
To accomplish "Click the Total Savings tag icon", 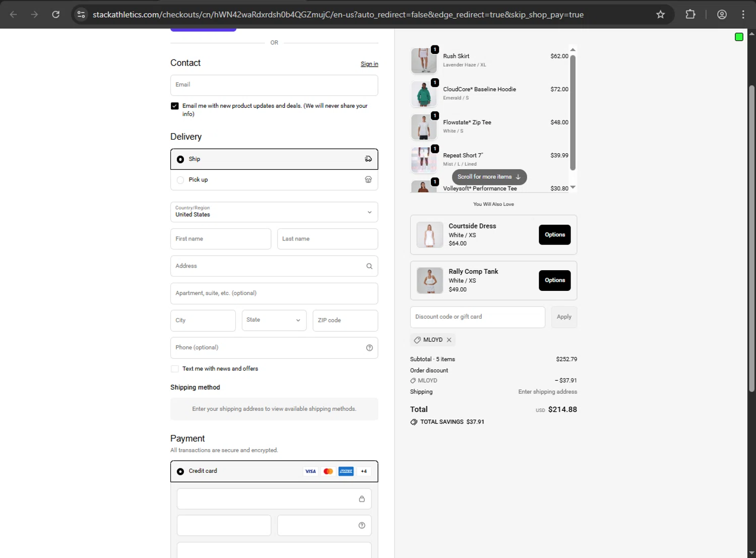I will (414, 422).
